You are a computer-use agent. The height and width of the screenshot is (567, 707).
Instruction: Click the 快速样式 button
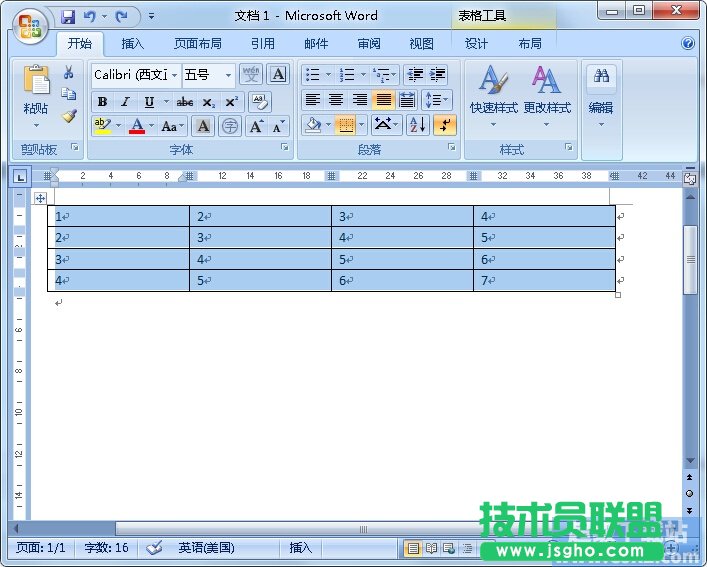[x=494, y=97]
